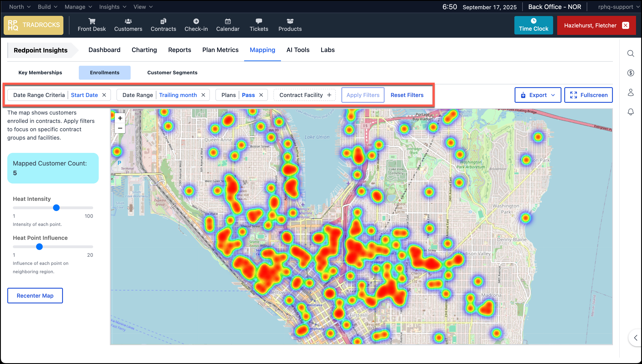The width and height of the screenshot is (642, 364).
Task: Switch to the Plan Metrics tab
Action: pos(220,50)
